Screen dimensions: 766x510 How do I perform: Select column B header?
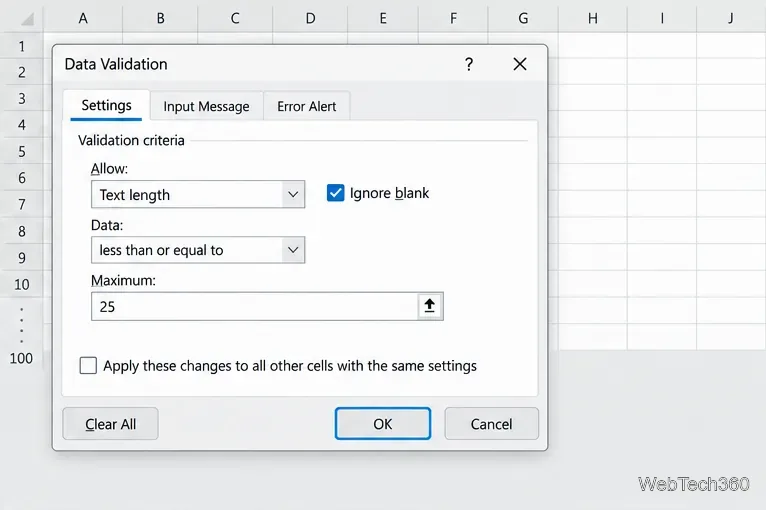coord(160,19)
